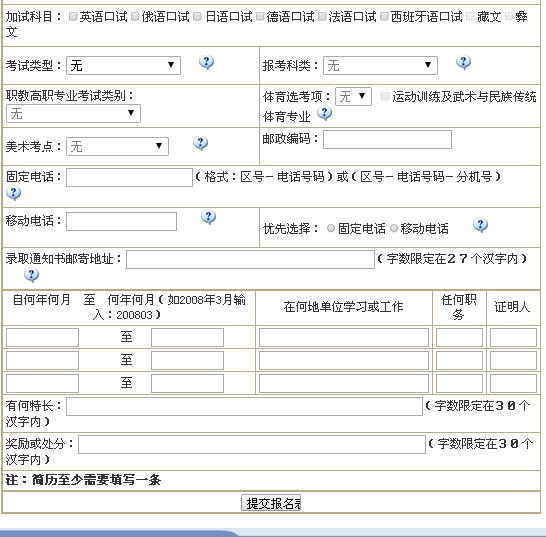Choose 移动电话 radio button as priority
Image resolution: width=546 pixels, height=537 pixels.
[394, 228]
